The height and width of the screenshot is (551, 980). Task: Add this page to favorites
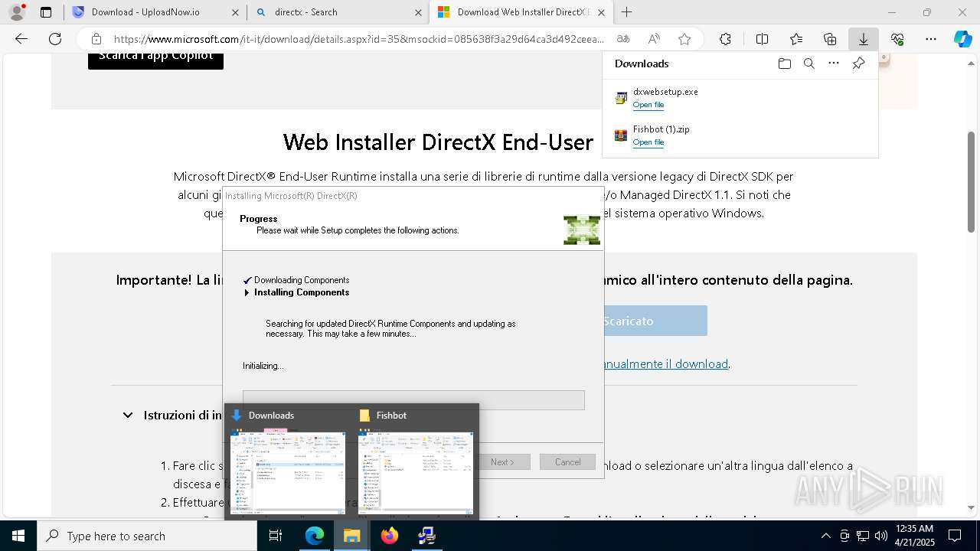click(684, 39)
